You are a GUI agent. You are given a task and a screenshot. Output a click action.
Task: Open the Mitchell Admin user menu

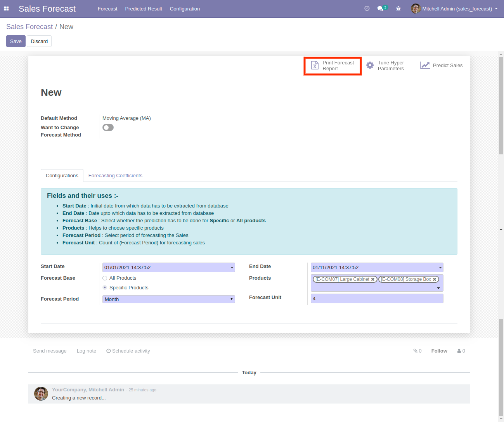pos(454,9)
